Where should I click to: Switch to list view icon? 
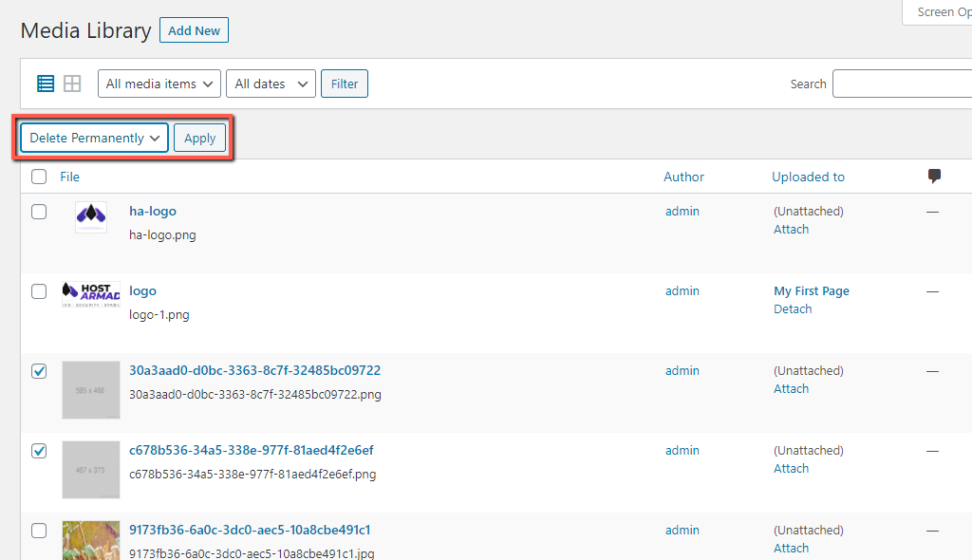coord(46,84)
